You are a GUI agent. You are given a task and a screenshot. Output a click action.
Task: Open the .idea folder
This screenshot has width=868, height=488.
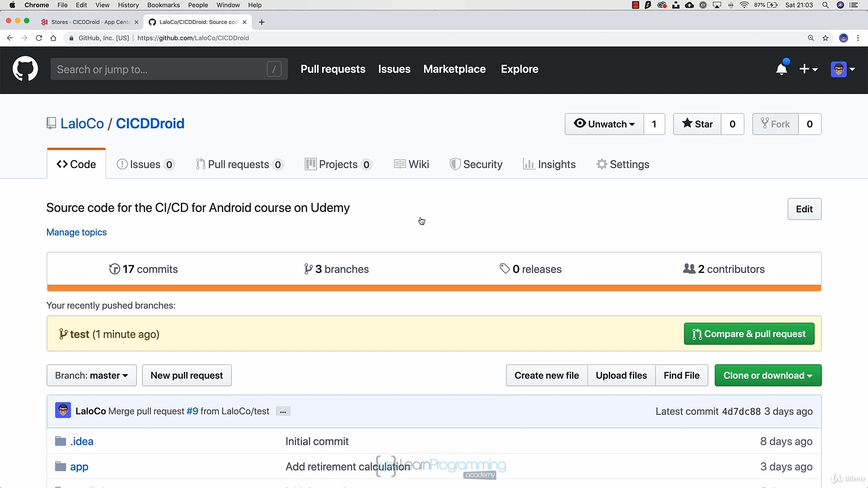point(81,441)
